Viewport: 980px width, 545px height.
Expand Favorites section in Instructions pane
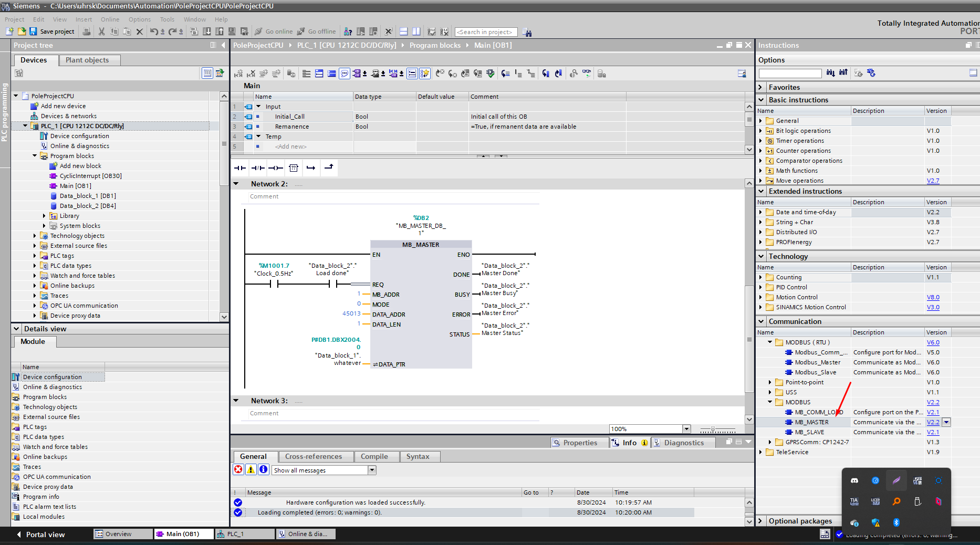coord(761,87)
